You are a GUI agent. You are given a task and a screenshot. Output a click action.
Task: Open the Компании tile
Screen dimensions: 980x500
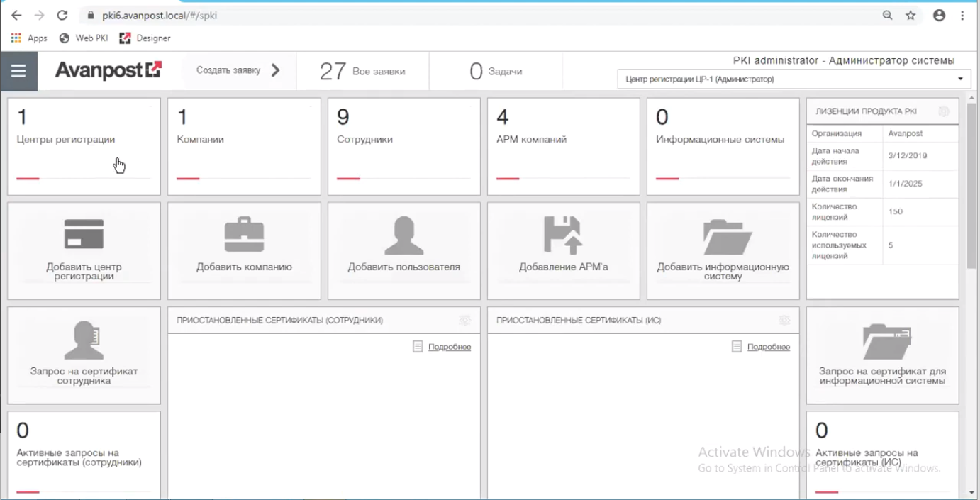pos(244,146)
